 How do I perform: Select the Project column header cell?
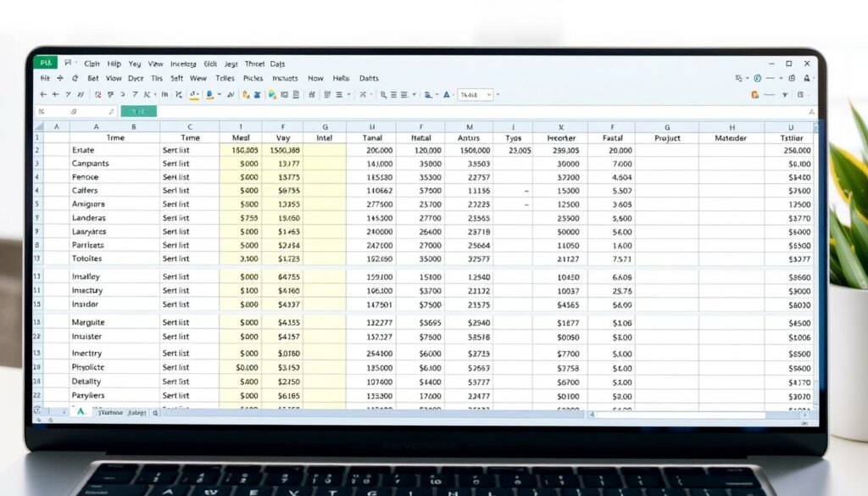click(x=667, y=137)
